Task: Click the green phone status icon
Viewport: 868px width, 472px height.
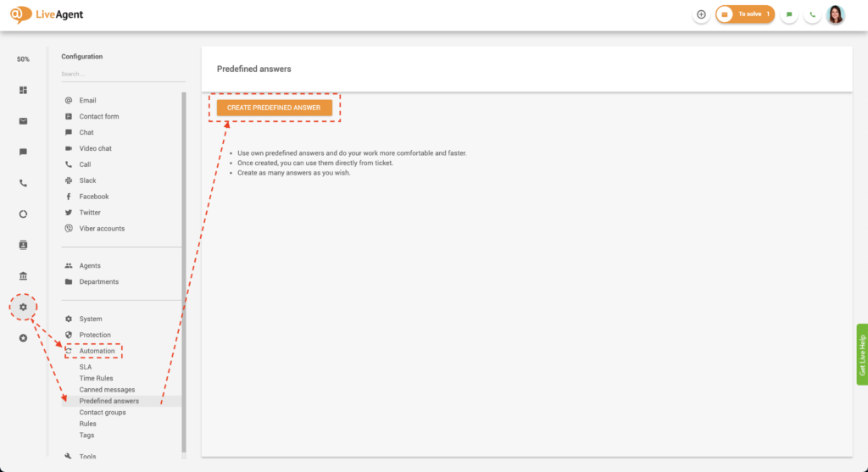Action: point(812,14)
